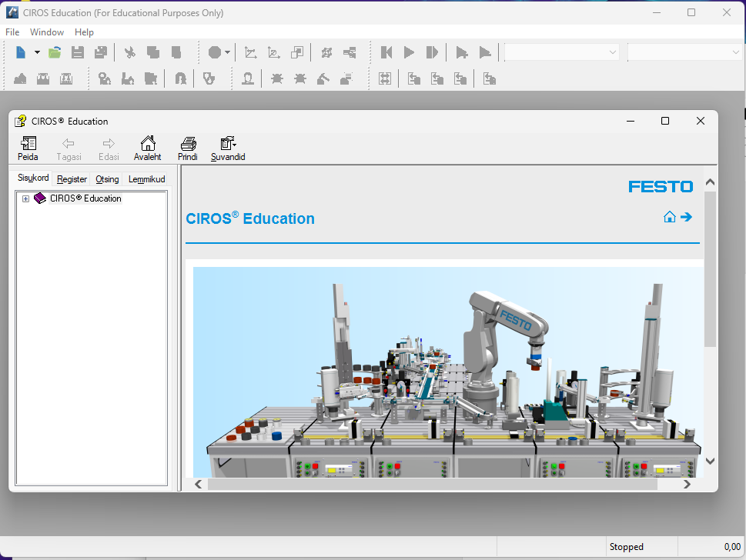Click the skip-to-start reset simulation icon
The height and width of the screenshot is (560, 746).
(386, 52)
